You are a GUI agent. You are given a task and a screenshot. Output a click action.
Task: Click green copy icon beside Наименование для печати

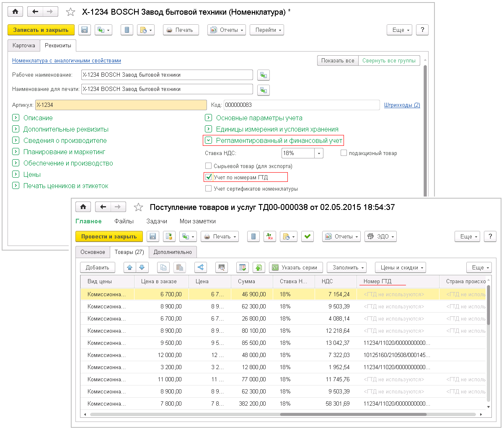tap(263, 90)
